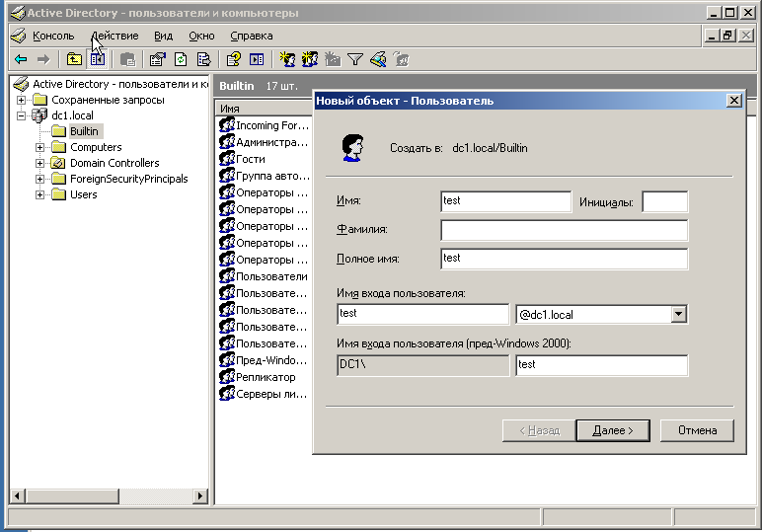
Task: Click into the Имя text field
Action: point(506,201)
